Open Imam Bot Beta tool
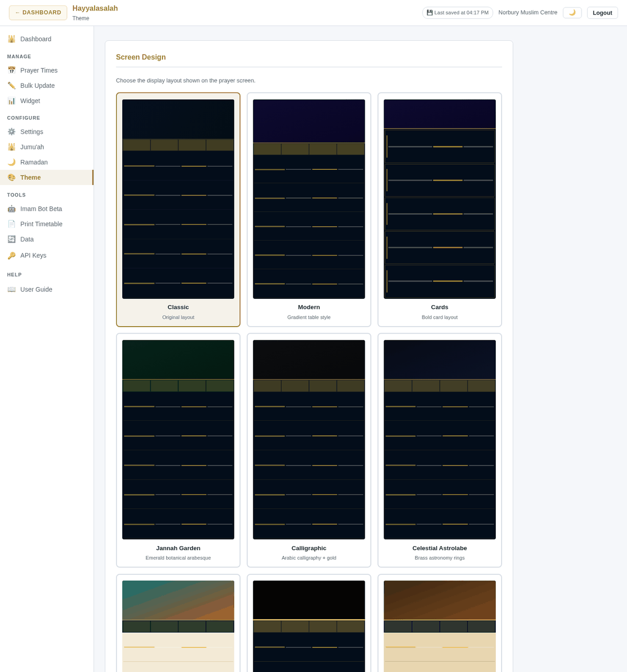The image size is (627, 672). [x=47, y=208]
